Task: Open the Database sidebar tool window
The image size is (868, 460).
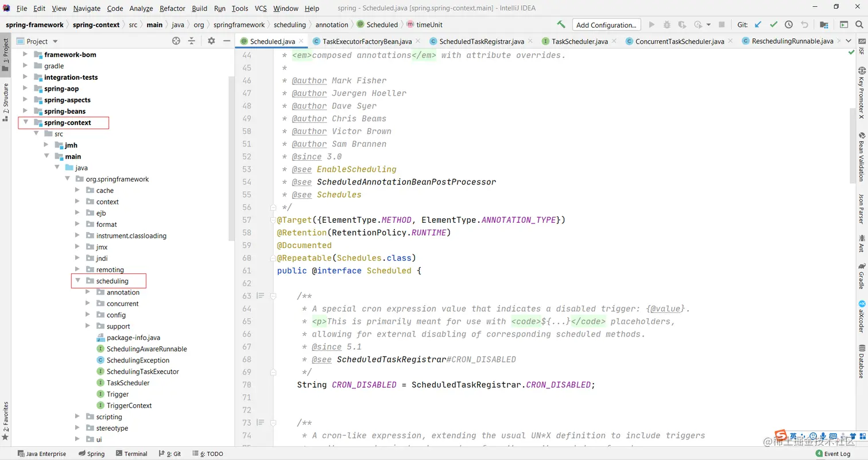Action: (862, 361)
